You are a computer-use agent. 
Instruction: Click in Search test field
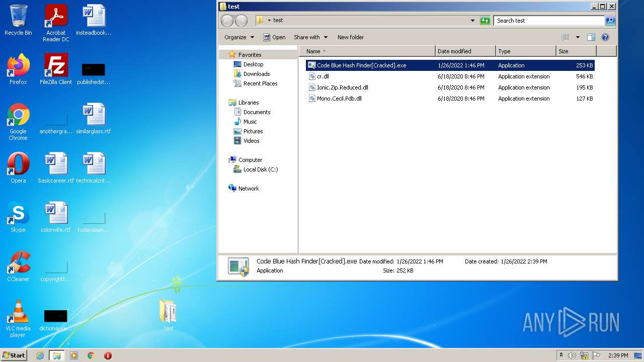click(x=549, y=21)
